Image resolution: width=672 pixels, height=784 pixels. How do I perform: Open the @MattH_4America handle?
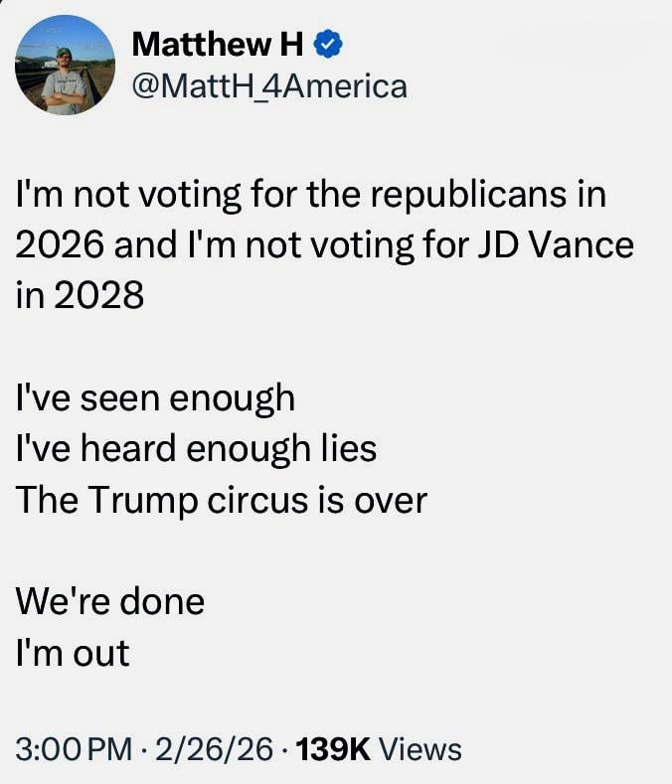pos(268,86)
